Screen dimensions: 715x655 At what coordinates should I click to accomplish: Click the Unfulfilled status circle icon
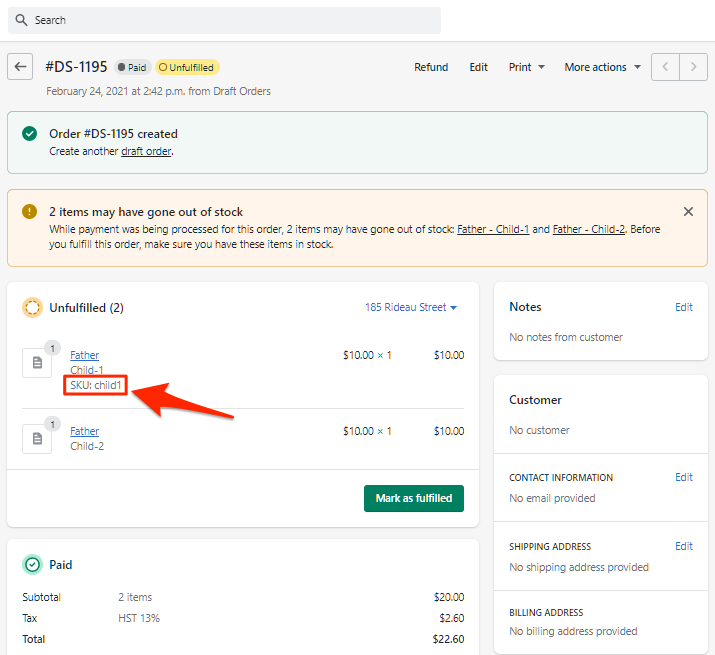pyautogui.click(x=32, y=307)
